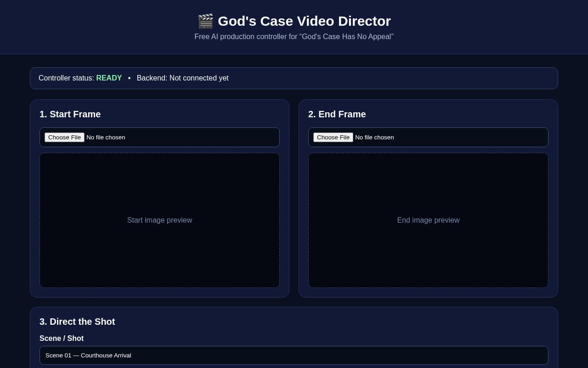The width and height of the screenshot is (588, 368).
Task: Click the '3. Direct the Shot' heading
Action: click(77, 322)
